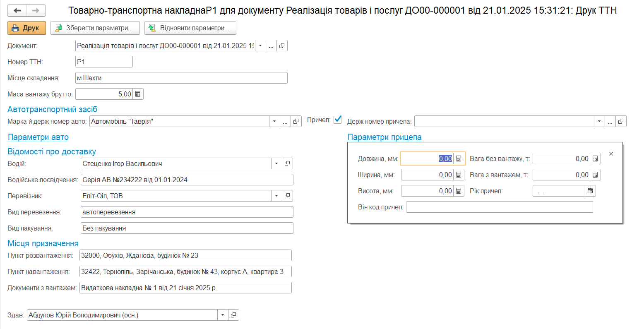
Task: Open the Водій Стеценко item icon
Action: click(287, 163)
